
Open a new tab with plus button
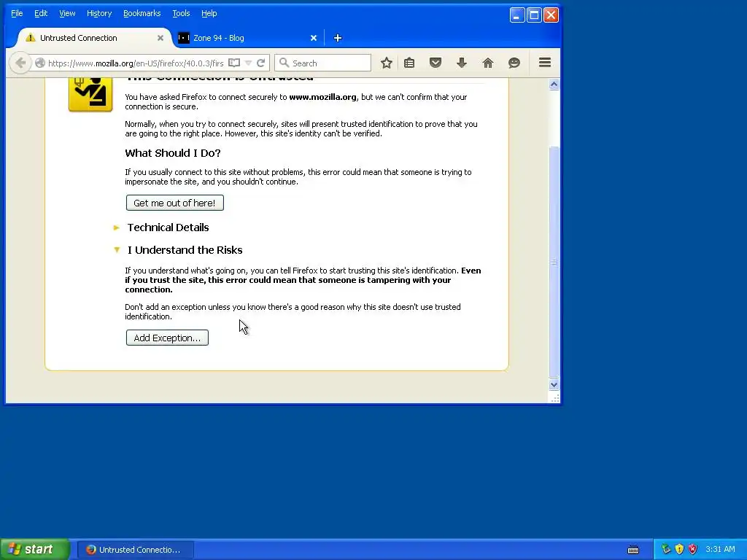pos(337,38)
